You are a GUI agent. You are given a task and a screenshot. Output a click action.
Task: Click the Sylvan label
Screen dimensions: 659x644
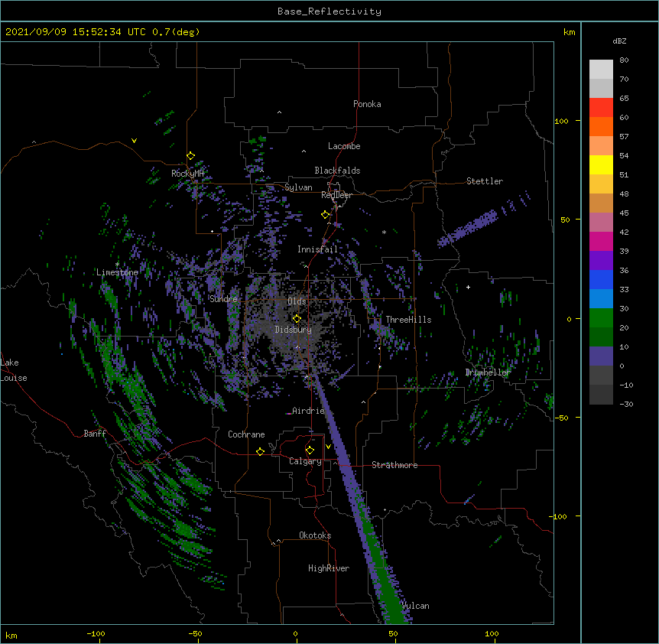[298, 187]
